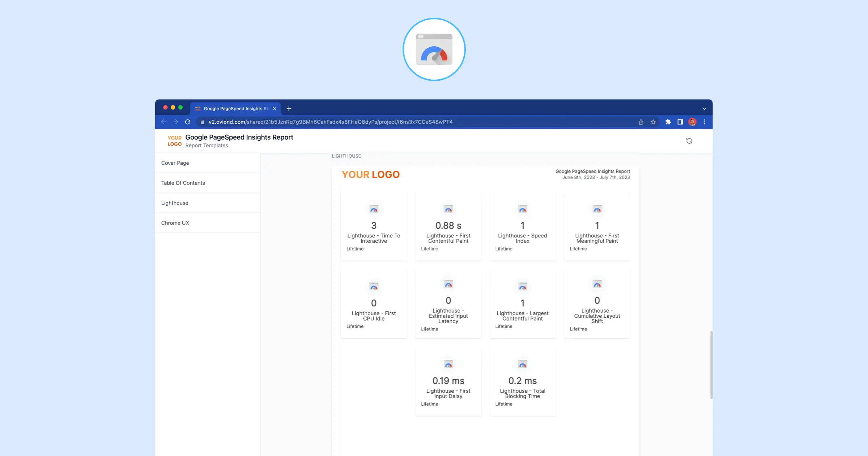Click the Report Templates subtitle
The height and width of the screenshot is (456, 868).
point(207,145)
